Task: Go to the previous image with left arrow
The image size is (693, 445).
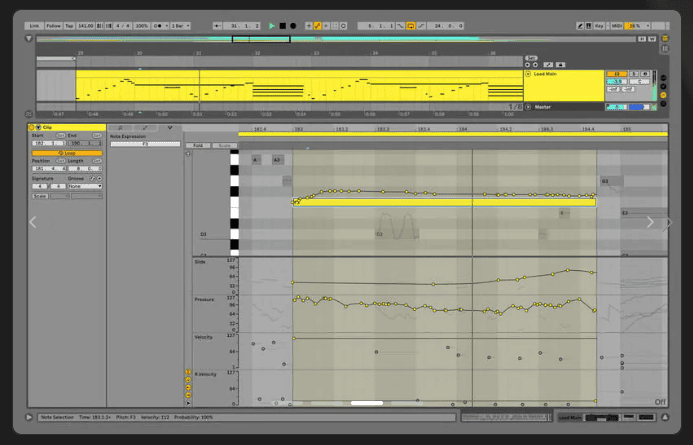Action: tap(33, 222)
